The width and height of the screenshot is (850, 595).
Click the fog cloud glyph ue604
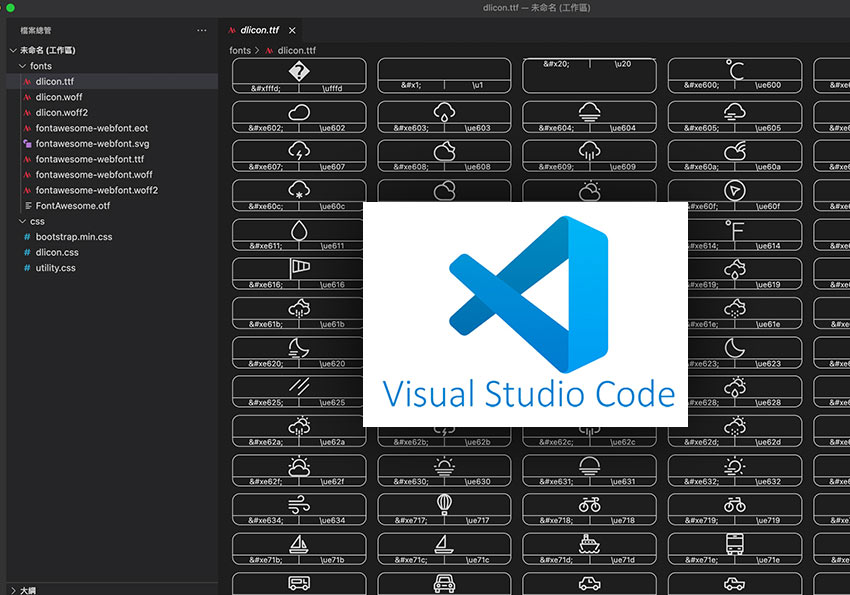point(589,112)
